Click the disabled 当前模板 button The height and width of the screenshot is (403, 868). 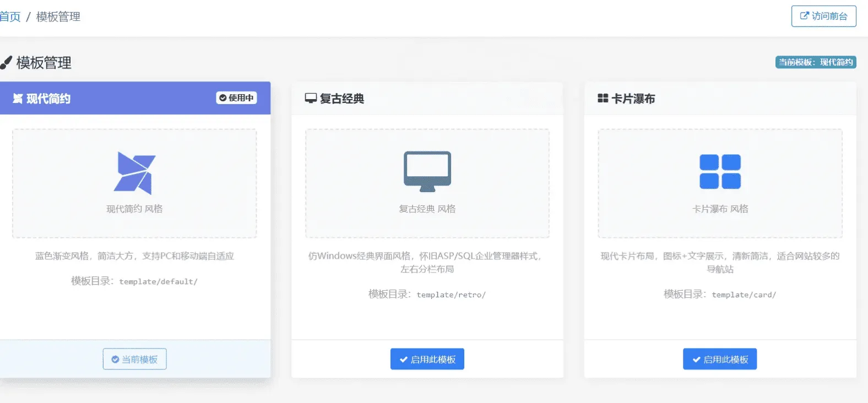point(134,359)
